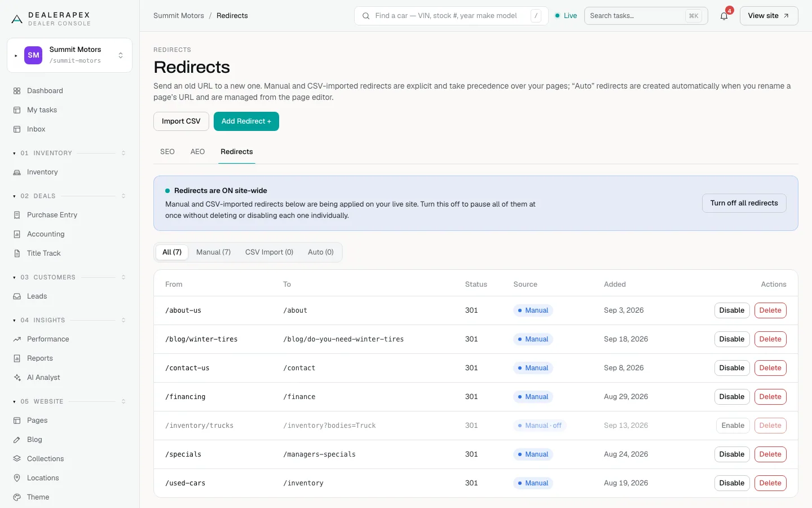Open the Summit Motors dealership switcher

pos(70,55)
